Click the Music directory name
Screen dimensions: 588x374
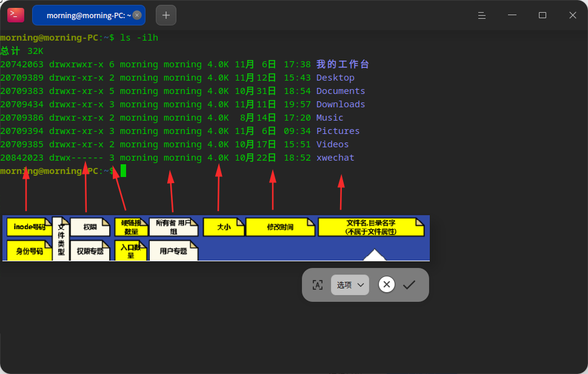330,118
